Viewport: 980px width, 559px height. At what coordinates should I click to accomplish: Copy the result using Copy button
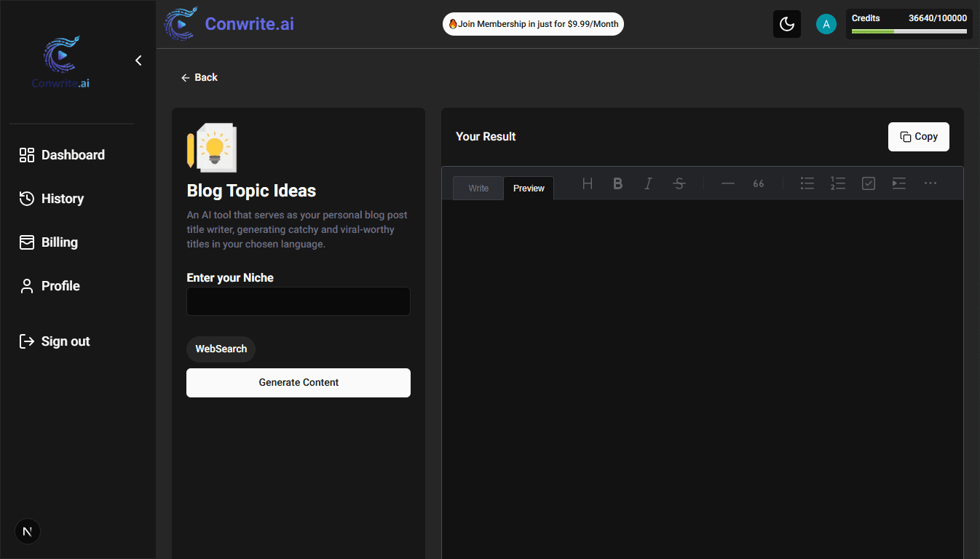[x=918, y=137]
